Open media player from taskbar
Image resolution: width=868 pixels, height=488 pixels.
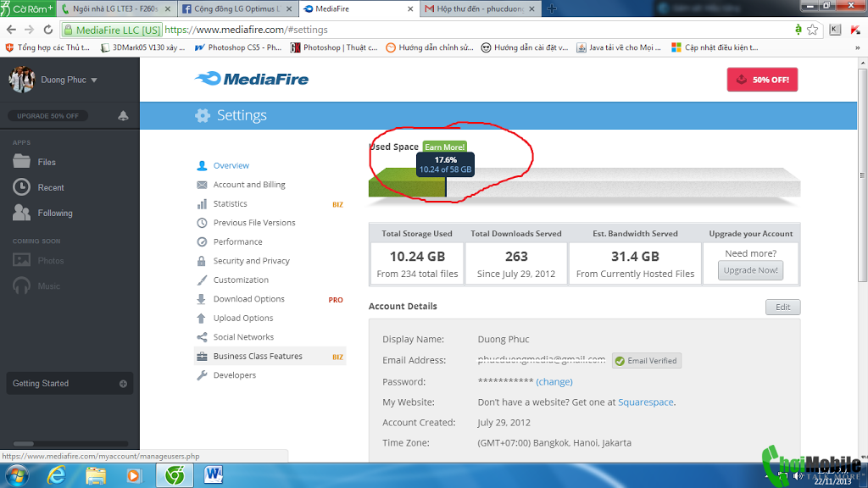click(134, 476)
